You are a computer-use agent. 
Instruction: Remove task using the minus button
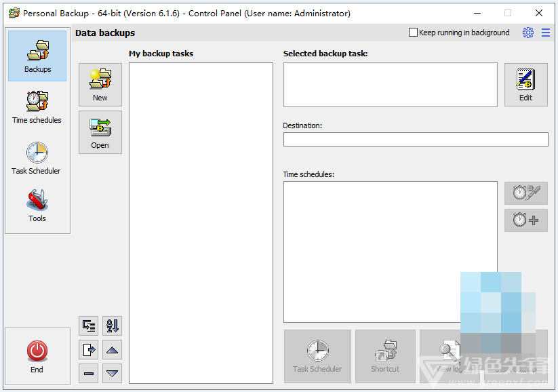coord(89,373)
